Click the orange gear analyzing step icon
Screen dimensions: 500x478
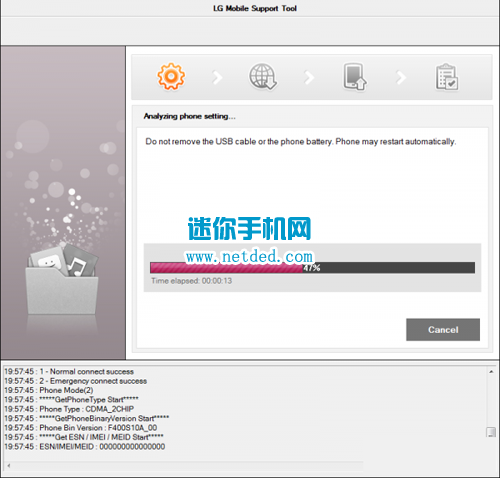[171, 76]
